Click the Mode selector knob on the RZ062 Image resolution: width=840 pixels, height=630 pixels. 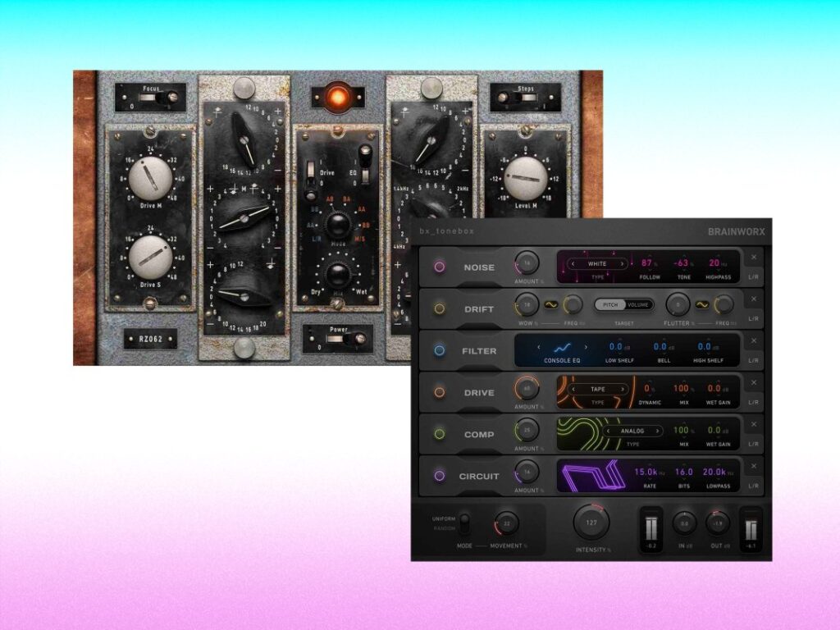coord(338,226)
